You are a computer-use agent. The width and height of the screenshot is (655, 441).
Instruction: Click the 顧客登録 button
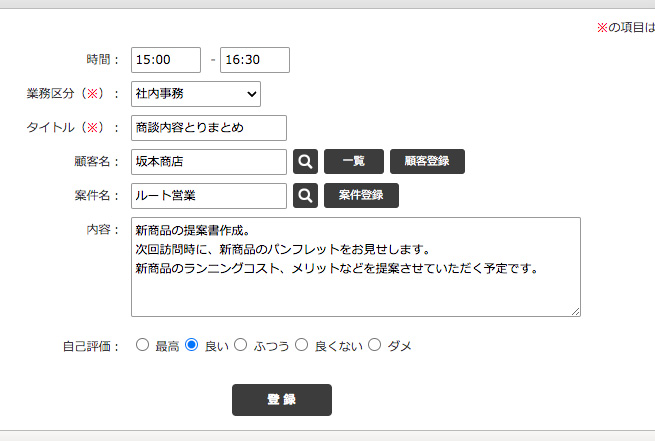point(427,162)
